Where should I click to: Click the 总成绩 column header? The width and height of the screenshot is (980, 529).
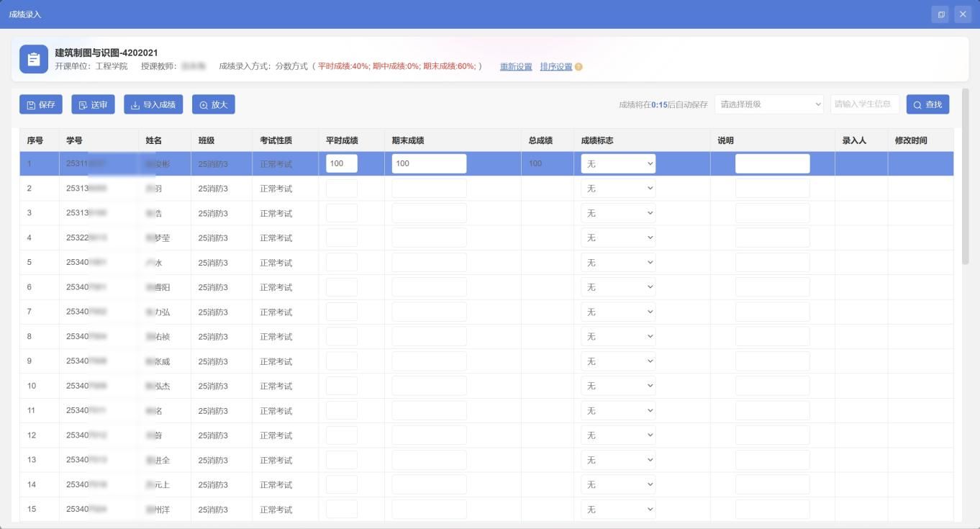(x=540, y=140)
